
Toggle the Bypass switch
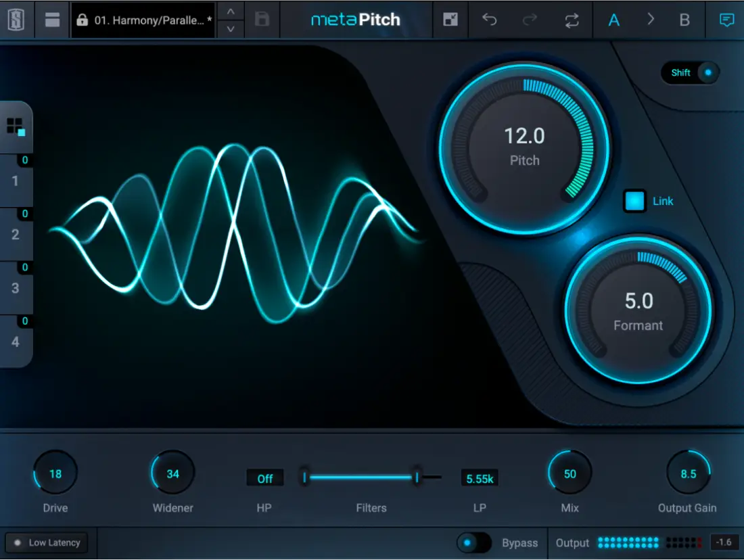(473, 542)
